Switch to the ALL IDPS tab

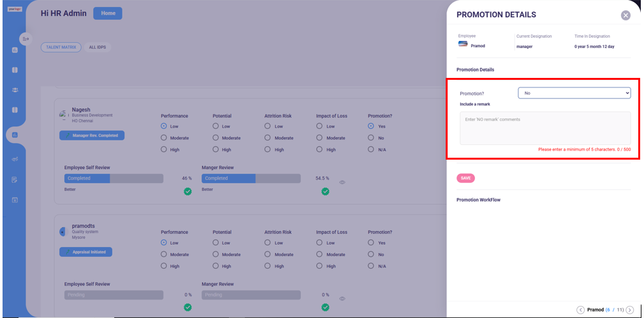pos(98,47)
